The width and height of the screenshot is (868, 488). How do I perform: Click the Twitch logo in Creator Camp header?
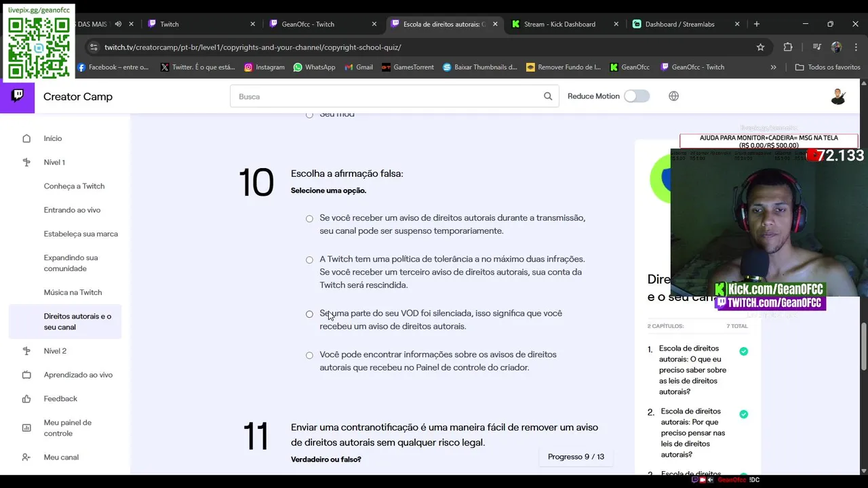coord(17,96)
